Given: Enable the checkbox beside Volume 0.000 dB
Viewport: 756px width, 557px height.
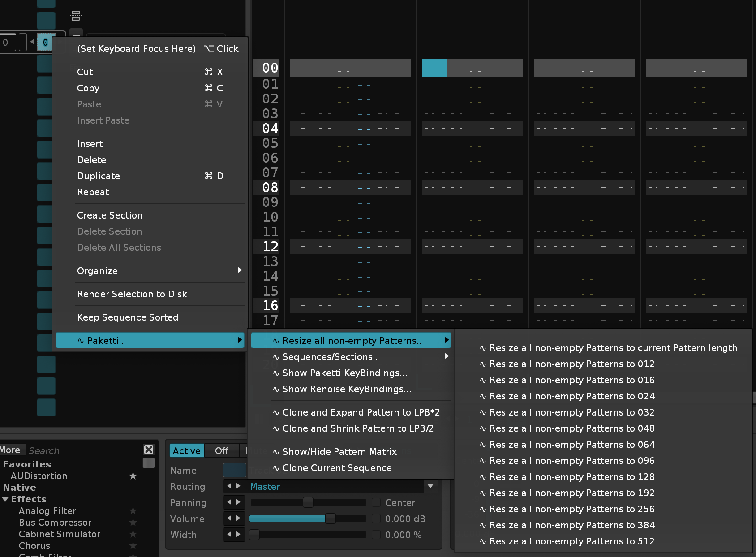Looking at the screenshot, I should (376, 518).
